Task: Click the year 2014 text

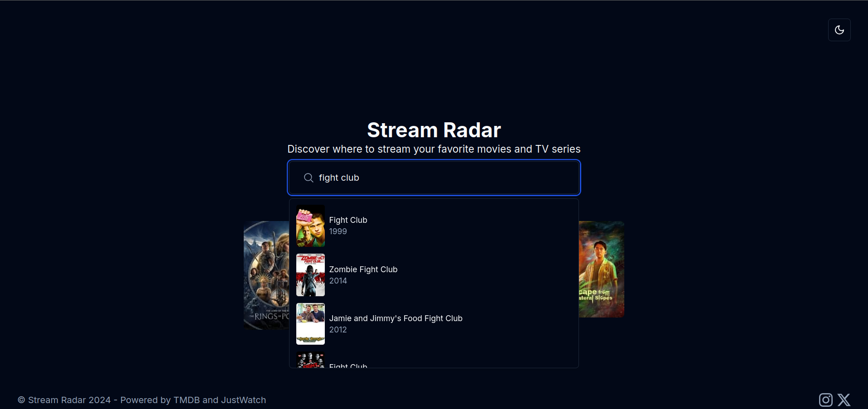Action: tap(338, 281)
